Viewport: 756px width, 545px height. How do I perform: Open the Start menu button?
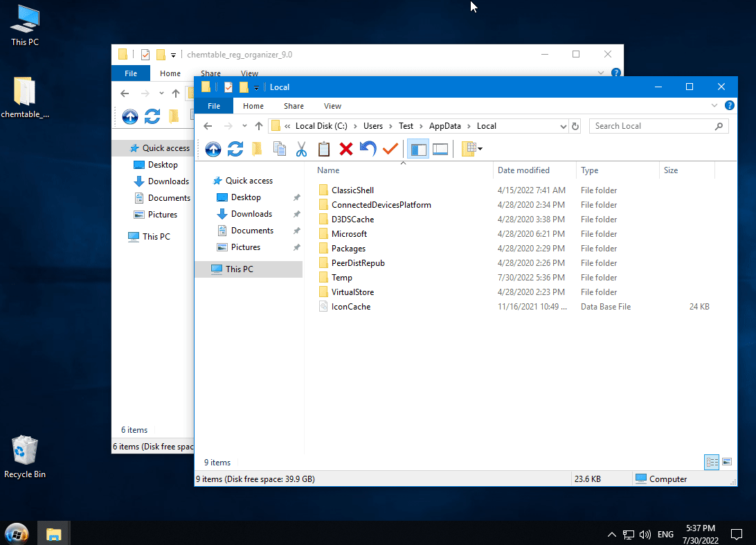(17, 534)
